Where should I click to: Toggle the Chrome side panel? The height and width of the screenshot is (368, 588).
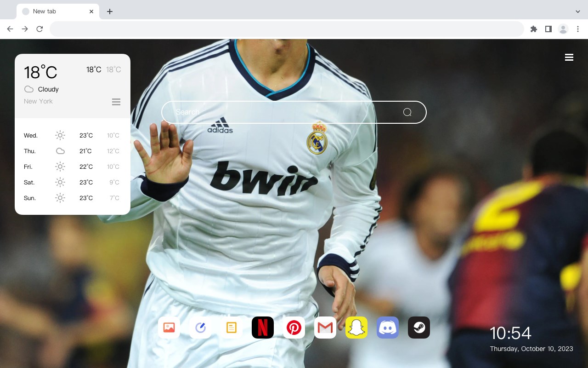(548, 29)
